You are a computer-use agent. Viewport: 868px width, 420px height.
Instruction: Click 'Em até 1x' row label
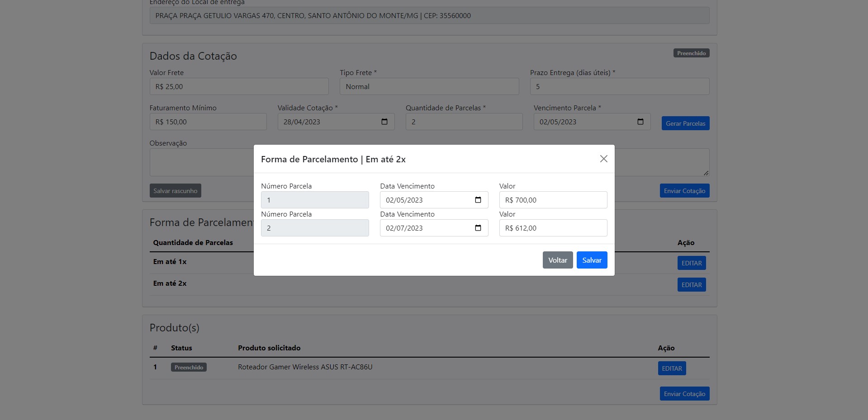[x=170, y=261]
